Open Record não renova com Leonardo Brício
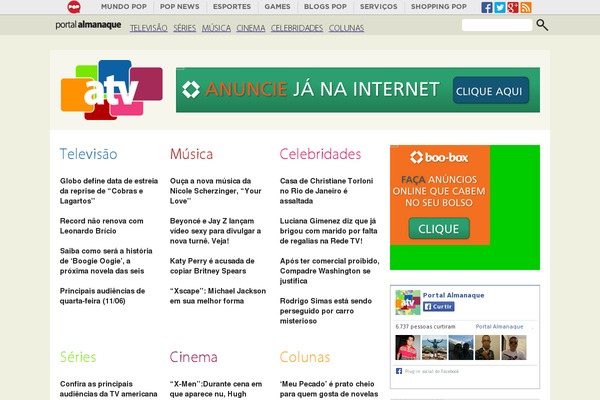The width and height of the screenshot is (600, 400). click(x=101, y=226)
